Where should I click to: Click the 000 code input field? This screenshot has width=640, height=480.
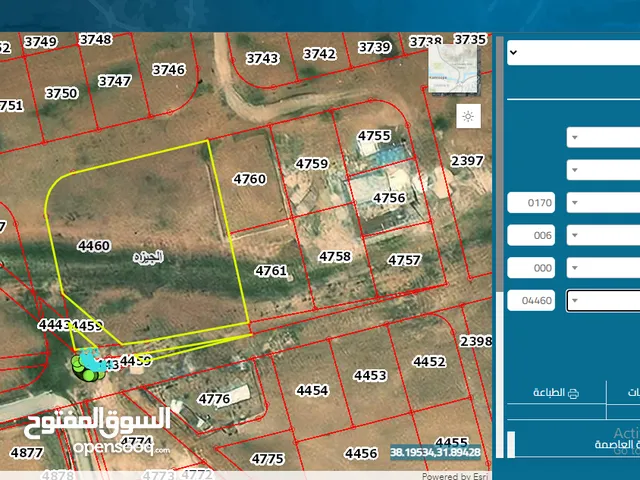pos(531,268)
